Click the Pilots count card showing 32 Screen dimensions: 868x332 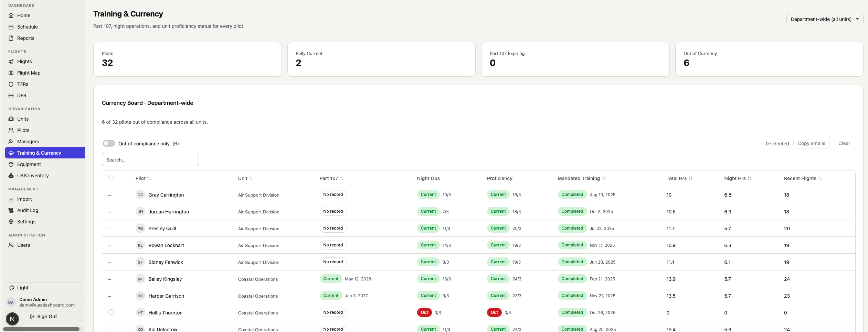tap(188, 59)
